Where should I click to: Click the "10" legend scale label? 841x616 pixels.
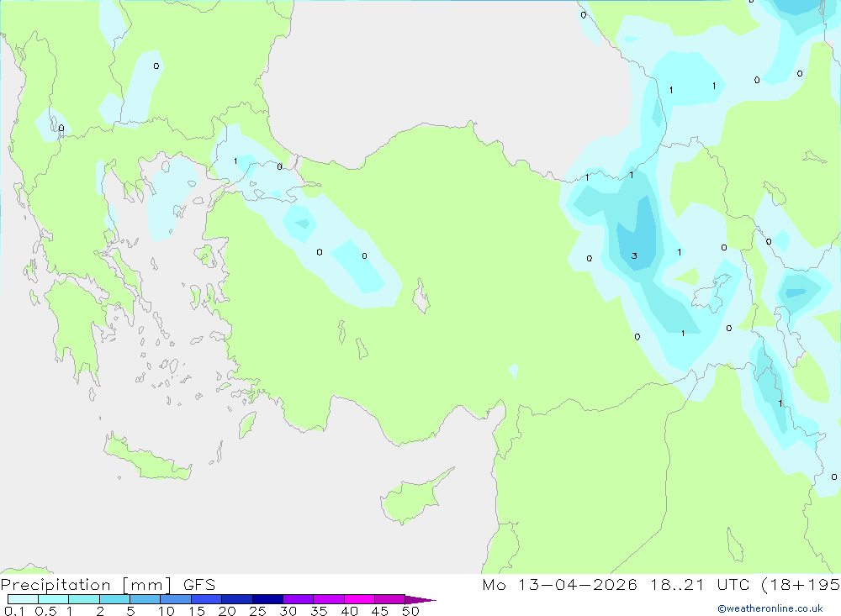(167, 611)
